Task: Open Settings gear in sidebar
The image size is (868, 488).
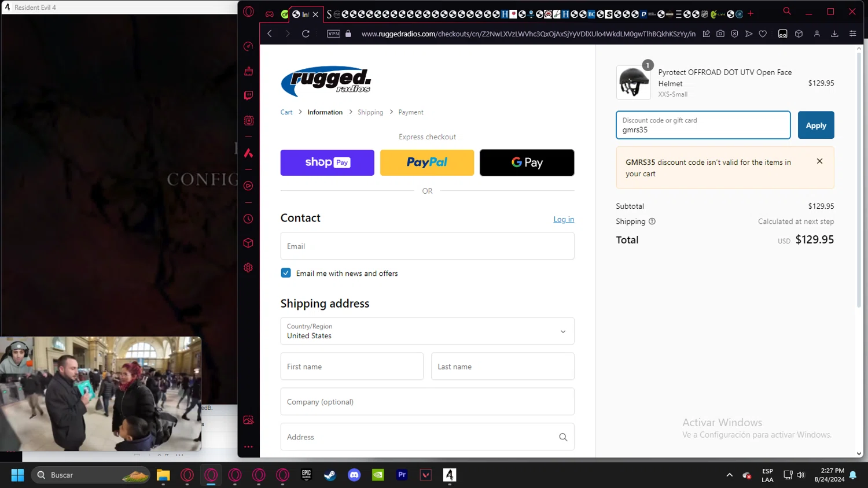Action: (249, 268)
